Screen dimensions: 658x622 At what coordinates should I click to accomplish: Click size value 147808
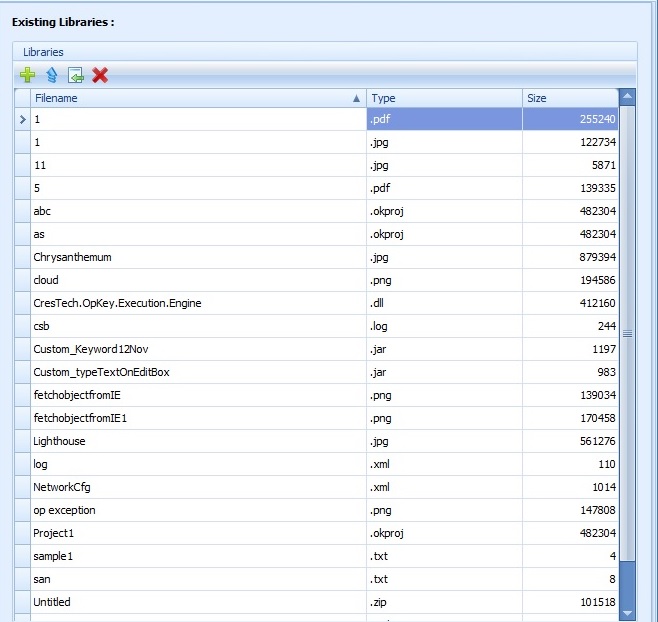coord(598,510)
